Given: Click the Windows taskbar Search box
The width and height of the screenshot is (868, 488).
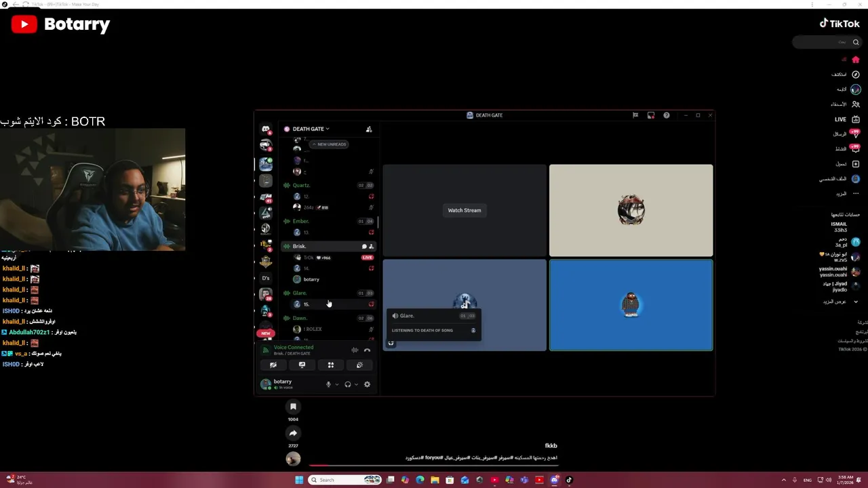Looking at the screenshot, I should point(345,480).
